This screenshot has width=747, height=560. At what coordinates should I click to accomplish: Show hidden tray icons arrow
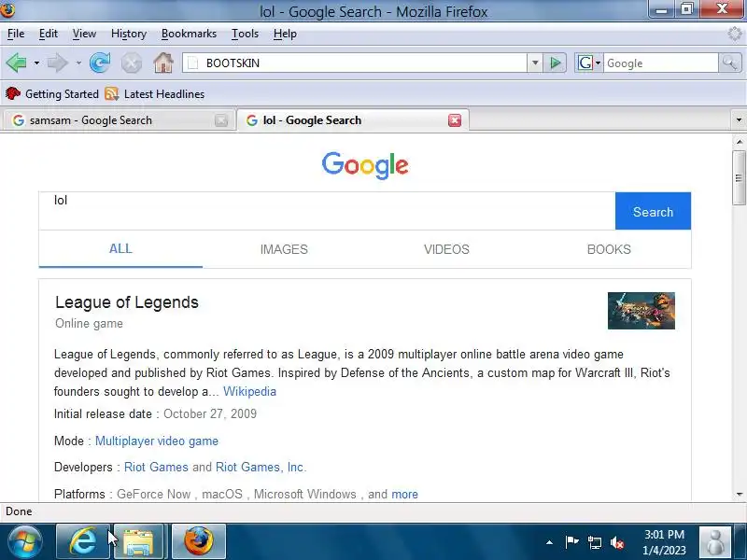click(x=549, y=542)
